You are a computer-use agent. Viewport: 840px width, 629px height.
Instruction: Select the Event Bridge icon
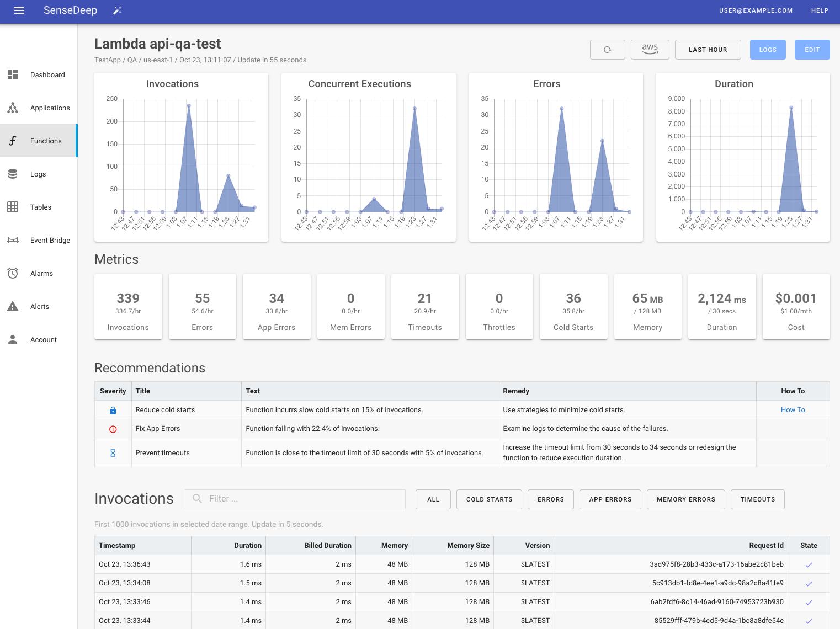(x=13, y=240)
